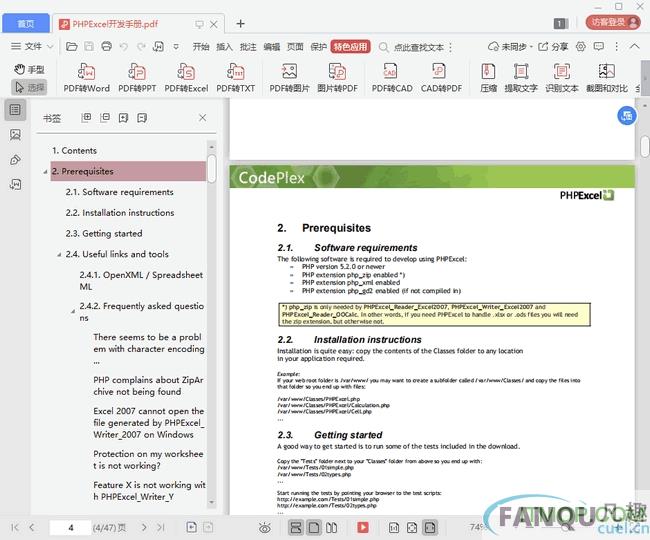Click the 截图和对比 tool

point(606,77)
